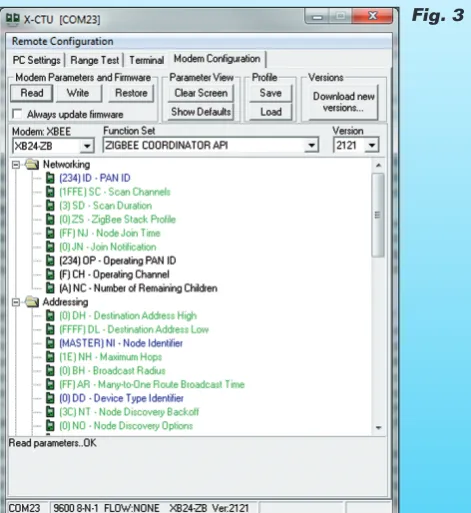The height and width of the screenshot is (513, 471).
Task: Select the (1FFE) SC - Scan Channels parameter
Action: (x=115, y=192)
